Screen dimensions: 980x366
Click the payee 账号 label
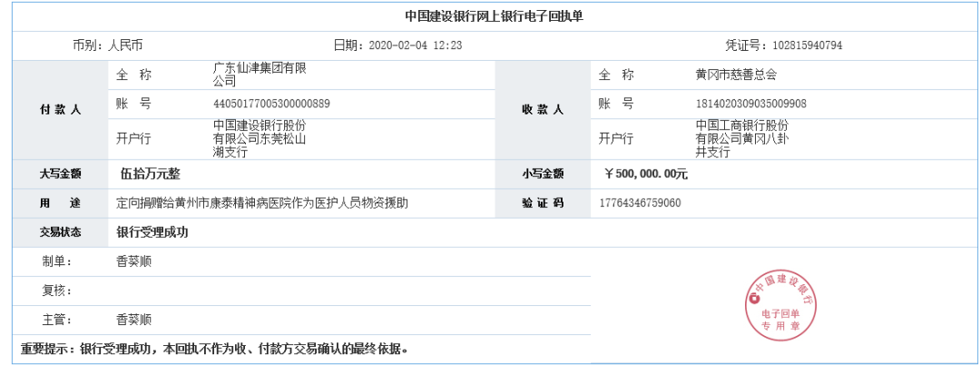pyautogui.click(x=616, y=104)
